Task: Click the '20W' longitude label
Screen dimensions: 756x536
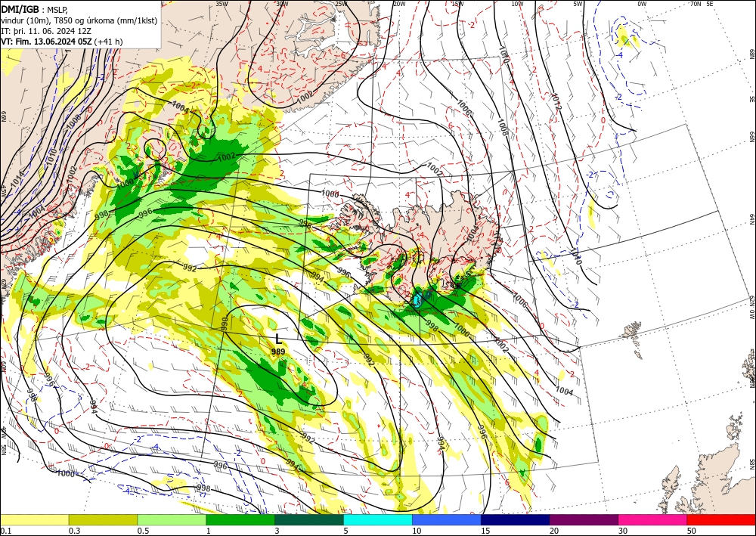Action: tap(399, 4)
